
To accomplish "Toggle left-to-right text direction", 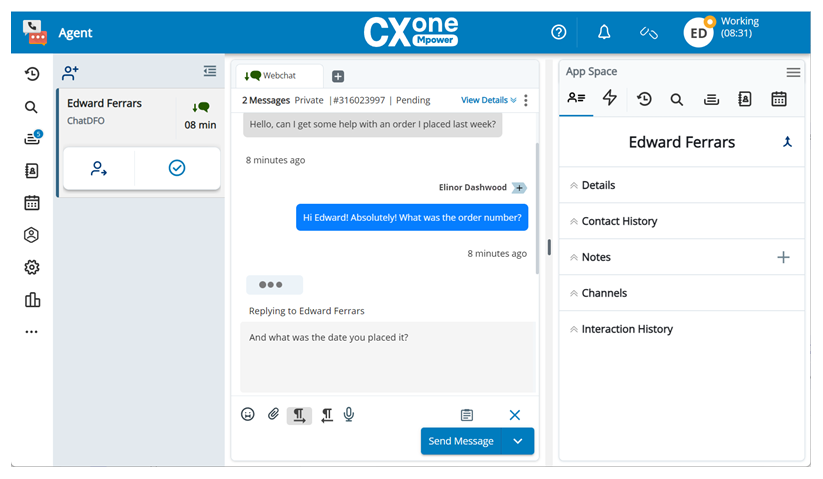I will coord(299,415).
